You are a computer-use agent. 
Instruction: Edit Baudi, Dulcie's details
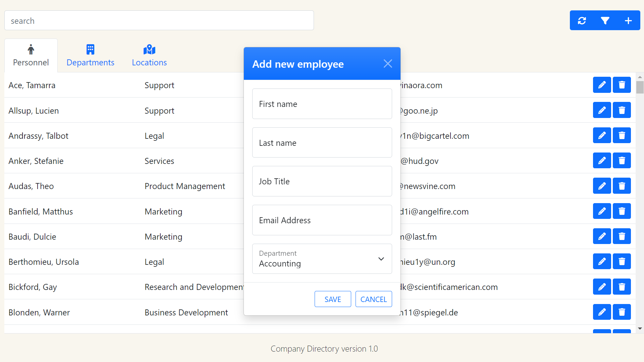pyautogui.click(x=602, y=236)
